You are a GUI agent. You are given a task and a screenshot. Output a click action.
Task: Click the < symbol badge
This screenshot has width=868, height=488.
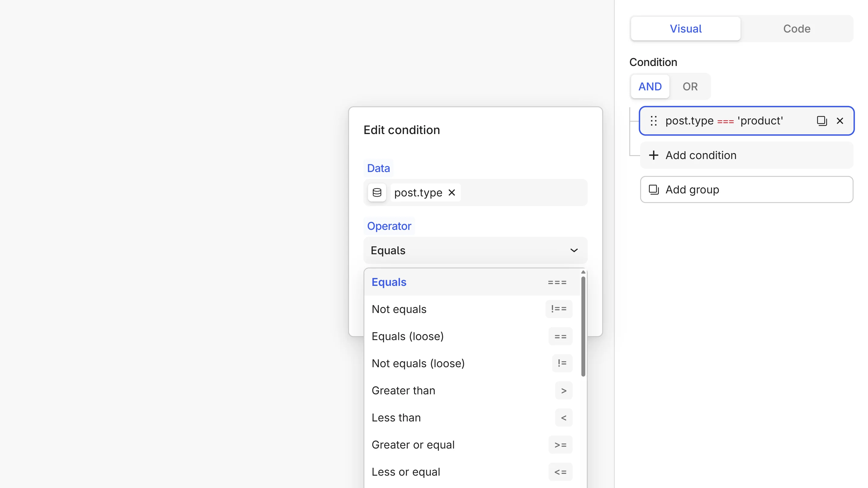coord(564,417)
